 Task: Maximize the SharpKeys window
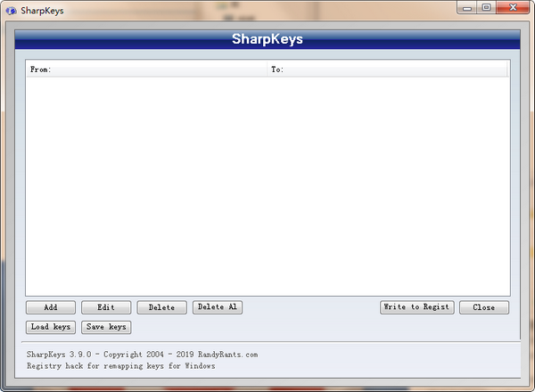[x=487, y=7]
